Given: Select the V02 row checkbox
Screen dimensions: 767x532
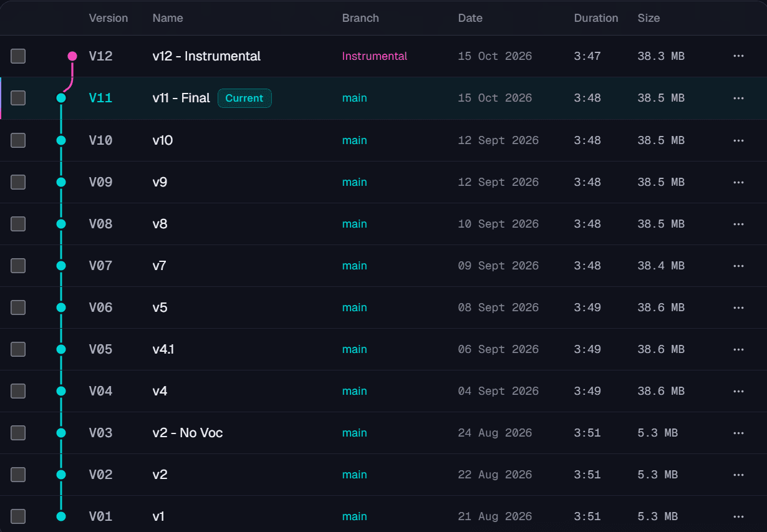Looking at the screenshot, I should pyautogui.click(x=18, y=475).
